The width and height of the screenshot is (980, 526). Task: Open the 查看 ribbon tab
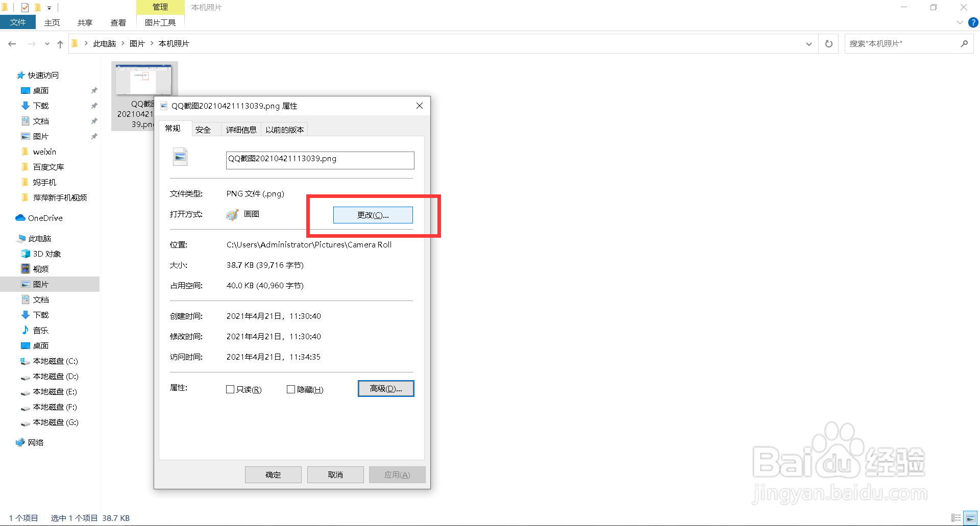pos(118,22)
